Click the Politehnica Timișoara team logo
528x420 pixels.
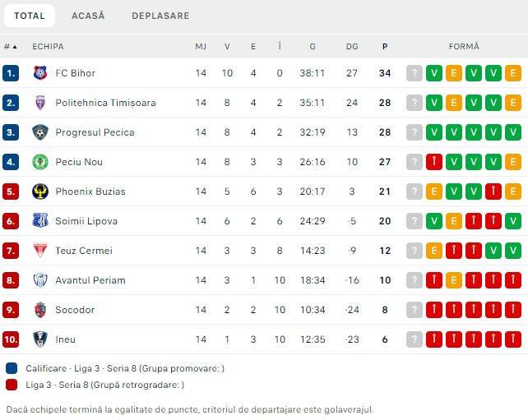click(x=40, y=103)
